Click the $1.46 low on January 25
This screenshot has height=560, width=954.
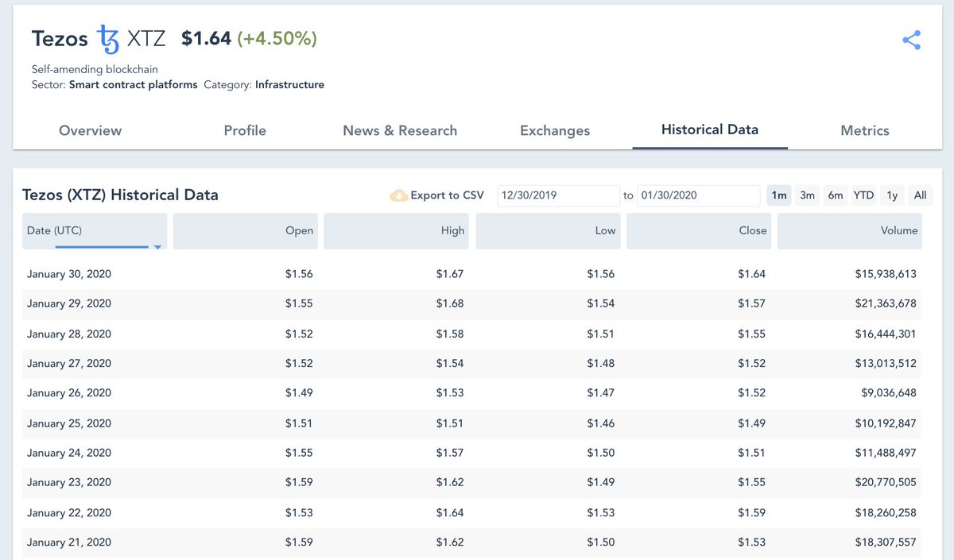click(601, 423)
